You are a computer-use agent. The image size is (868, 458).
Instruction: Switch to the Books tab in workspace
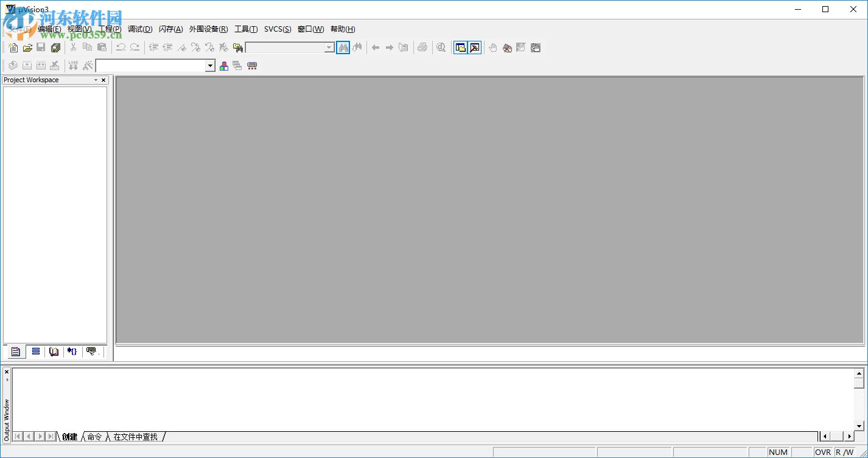[x=54, y=351]
